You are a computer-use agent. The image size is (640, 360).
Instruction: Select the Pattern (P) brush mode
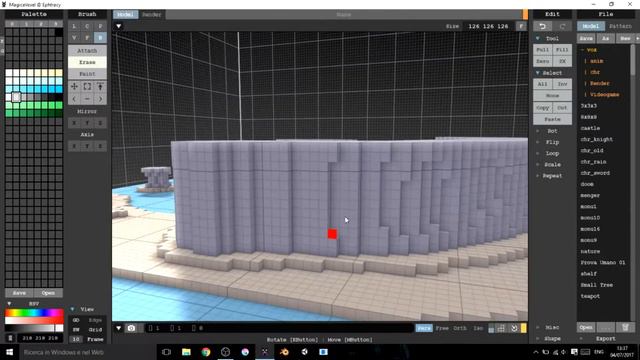pos(100,26)
